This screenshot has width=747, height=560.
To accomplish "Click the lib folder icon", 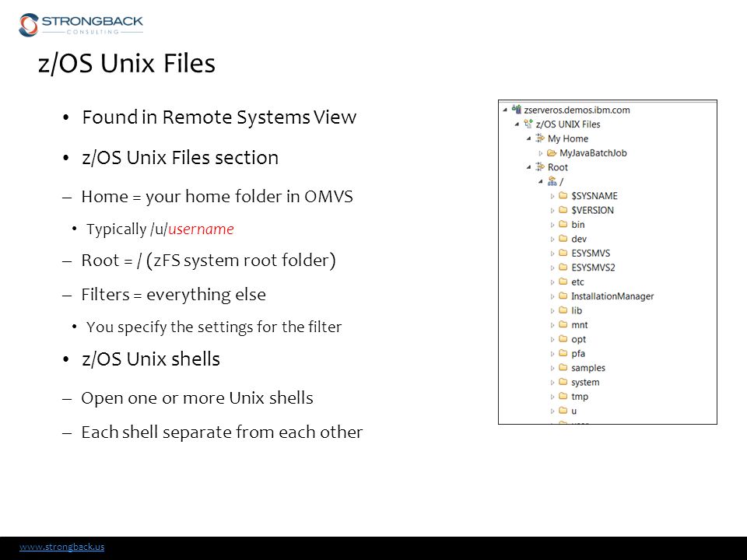I will pyautogui.click(x=563, y=310).
